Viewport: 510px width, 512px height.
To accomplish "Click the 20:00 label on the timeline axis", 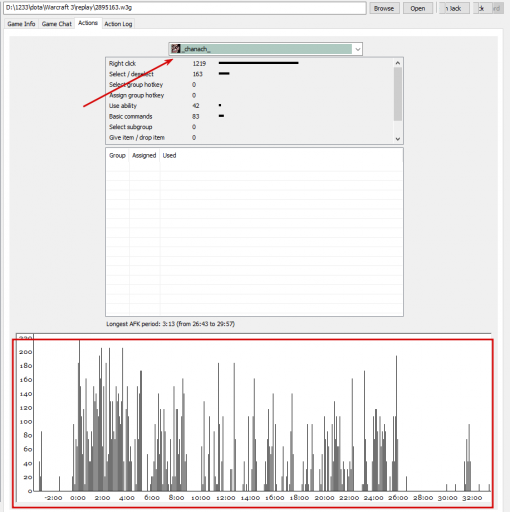I will pos(324,498).
